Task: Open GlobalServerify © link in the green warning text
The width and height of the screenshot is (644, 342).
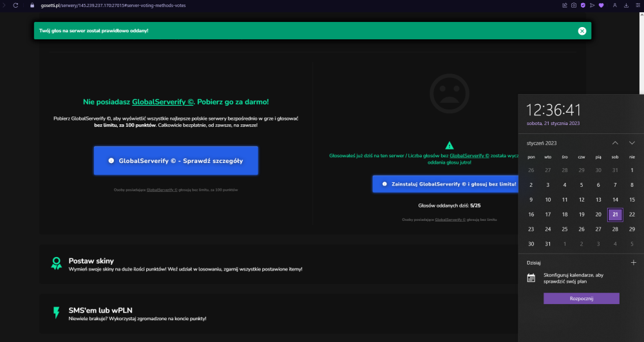Action: point(469,156)
